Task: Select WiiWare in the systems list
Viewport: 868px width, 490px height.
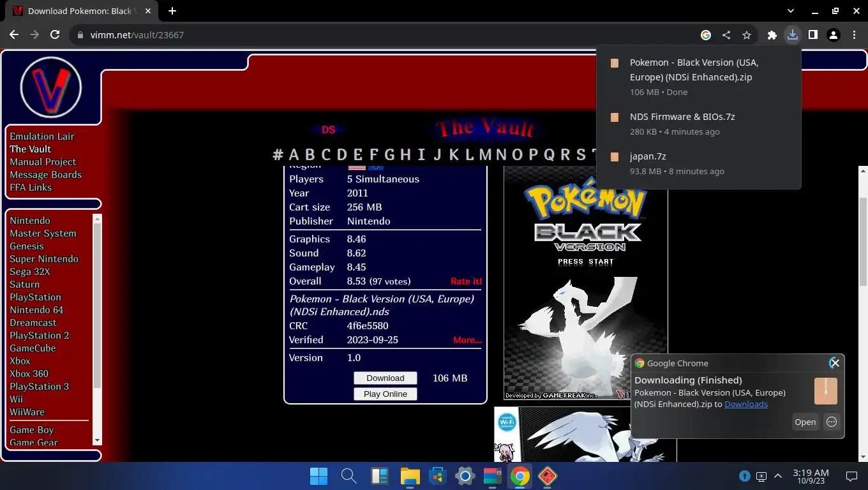Action: (x=27, y=412)
